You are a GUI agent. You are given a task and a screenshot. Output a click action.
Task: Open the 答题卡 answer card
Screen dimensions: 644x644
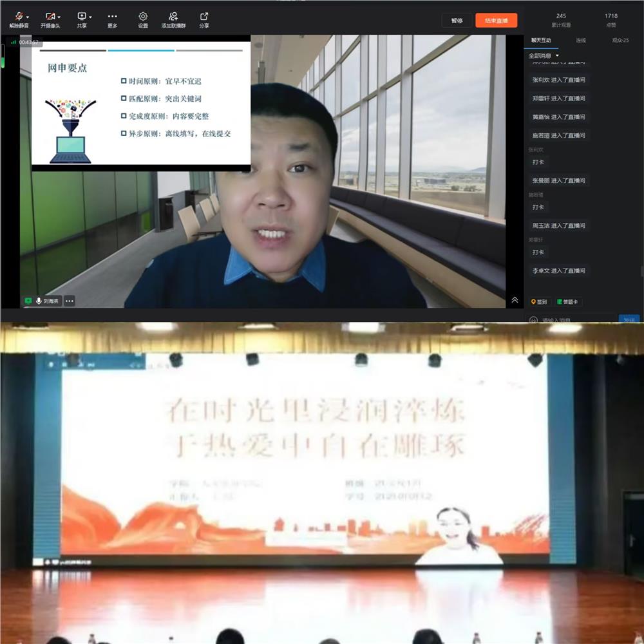[x=567, y=301]
